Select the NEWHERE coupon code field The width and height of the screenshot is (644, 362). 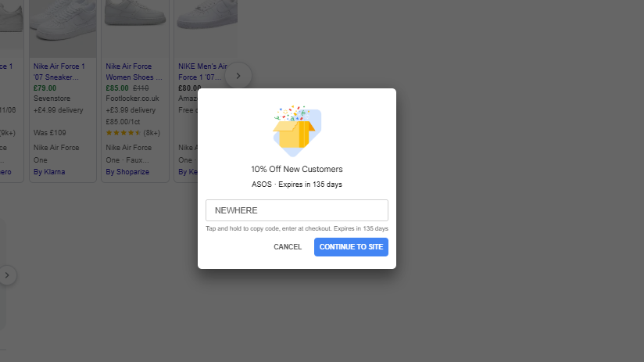click(296, 210)
